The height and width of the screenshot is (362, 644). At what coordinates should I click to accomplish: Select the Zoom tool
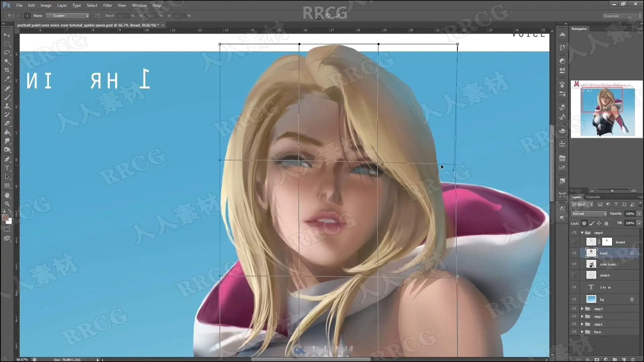click(7, 204)
